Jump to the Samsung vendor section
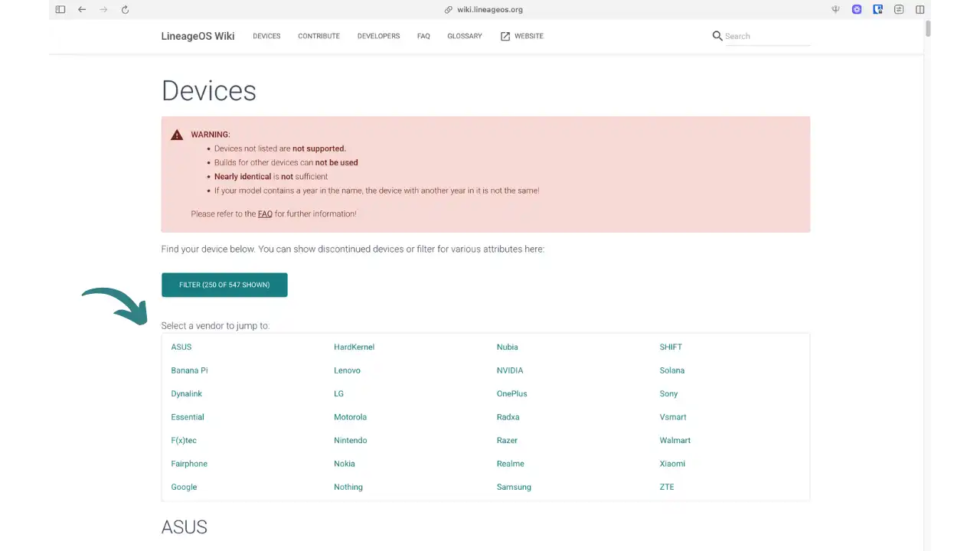This screenshot has width=980, height=551. [x=514, y=487]
